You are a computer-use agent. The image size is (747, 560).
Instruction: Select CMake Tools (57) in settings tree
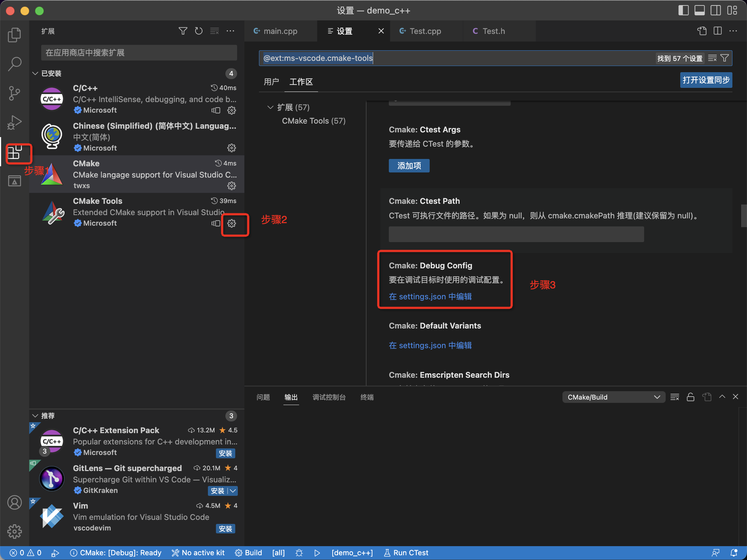[x=313, y=121]
